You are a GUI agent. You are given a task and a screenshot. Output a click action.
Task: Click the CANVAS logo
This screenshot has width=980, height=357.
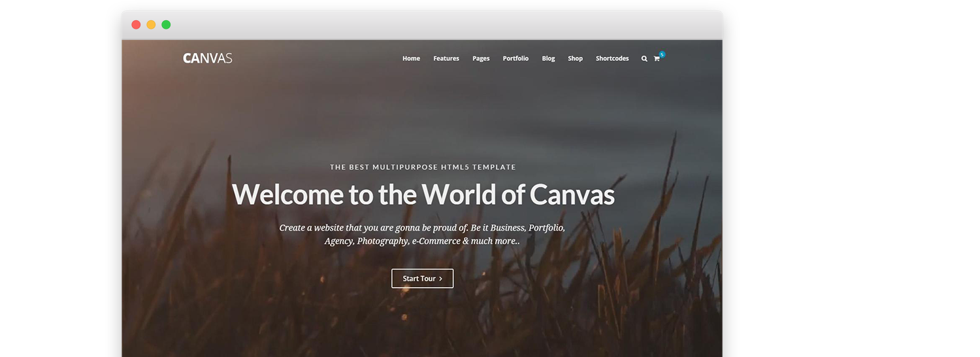click(208, 58)
